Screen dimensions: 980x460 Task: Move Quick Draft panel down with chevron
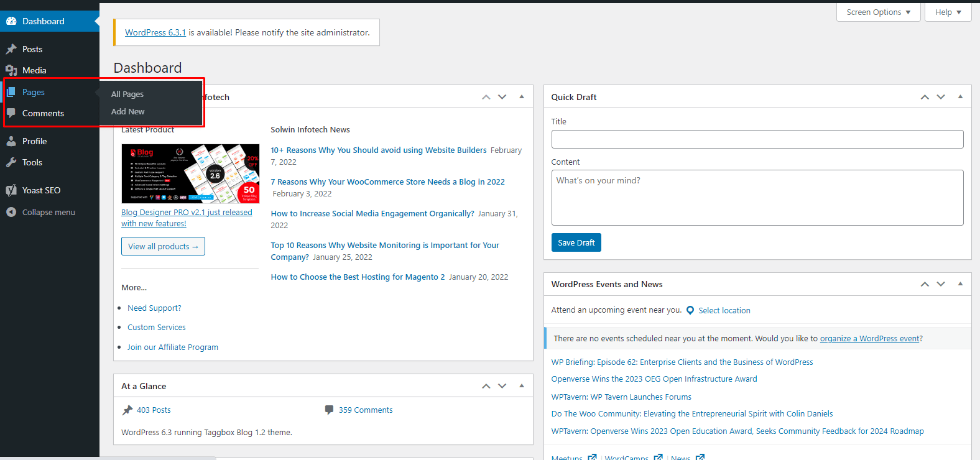941,97
